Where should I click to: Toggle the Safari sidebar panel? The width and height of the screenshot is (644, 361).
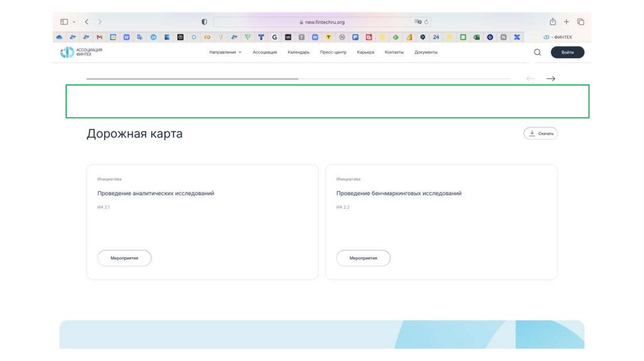tap(64, 22)
